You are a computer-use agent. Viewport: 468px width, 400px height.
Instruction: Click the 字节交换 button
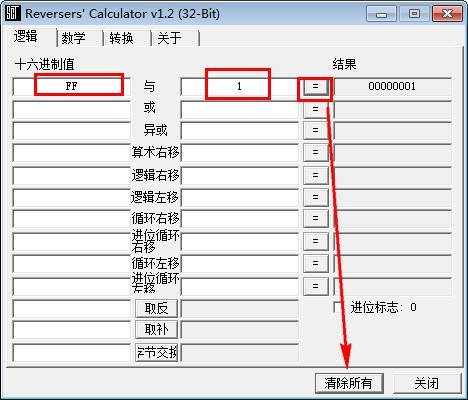pyautogui.click(x=156, y=352)
